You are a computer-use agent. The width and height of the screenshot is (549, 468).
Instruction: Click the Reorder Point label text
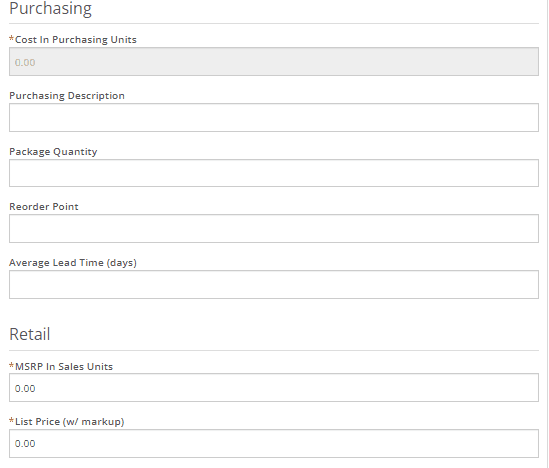[44, 207]
